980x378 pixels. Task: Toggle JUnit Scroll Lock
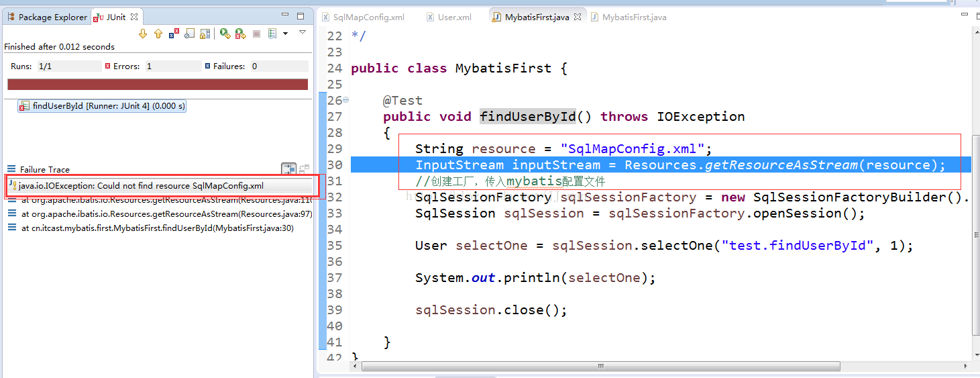coord(205,34)
